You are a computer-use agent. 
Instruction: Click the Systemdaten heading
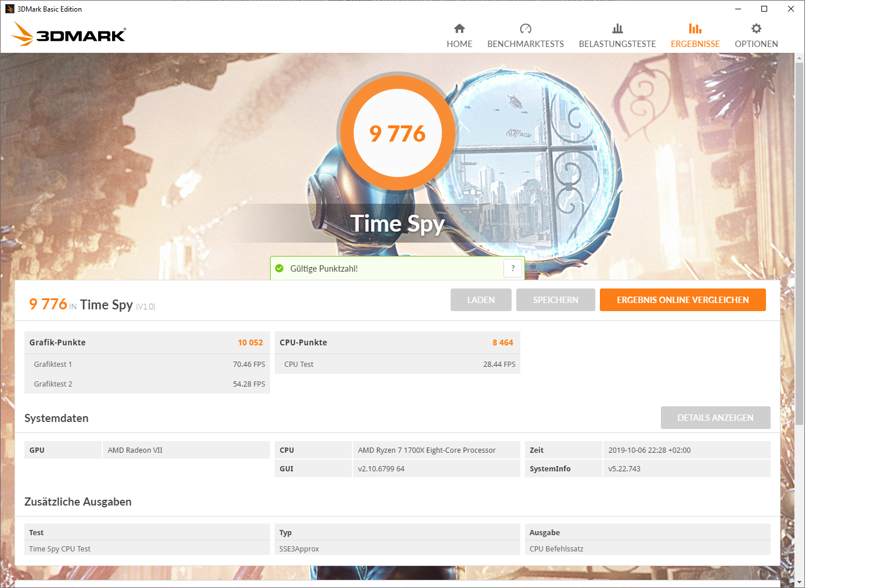coord(56,418)
